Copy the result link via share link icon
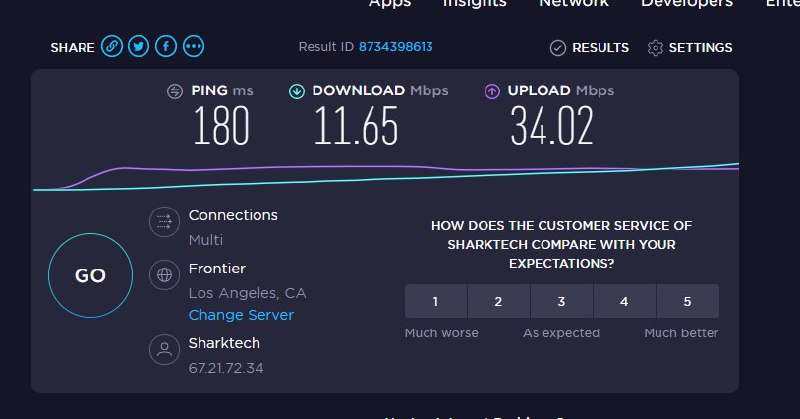 coord(112,46)
